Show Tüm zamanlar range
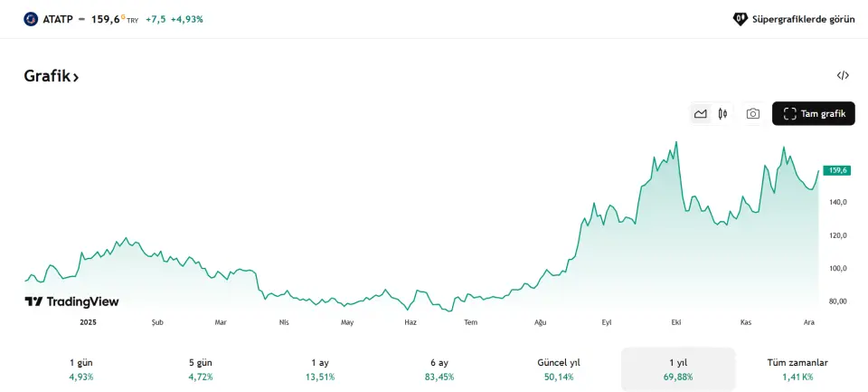Image resolution: width=868 pixels, height=392 pixels. [x=796, y=368]
